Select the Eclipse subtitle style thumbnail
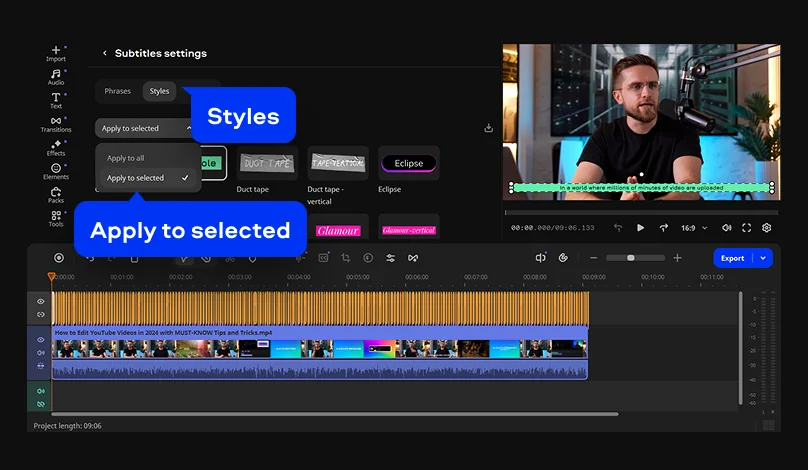This screenshot has height=470, width=808. 408,163
